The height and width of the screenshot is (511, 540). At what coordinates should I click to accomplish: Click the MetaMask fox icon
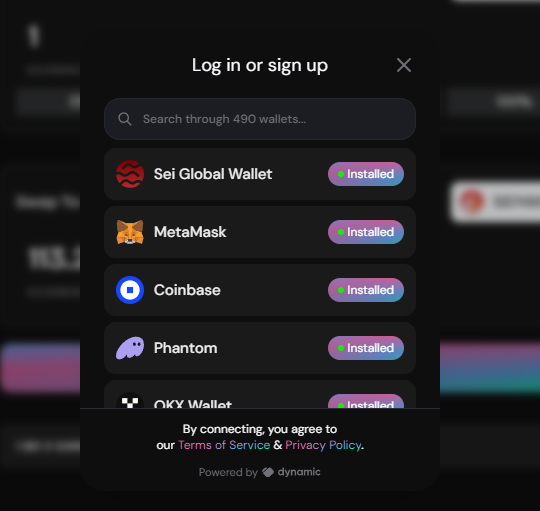click(x=130, y=232)
